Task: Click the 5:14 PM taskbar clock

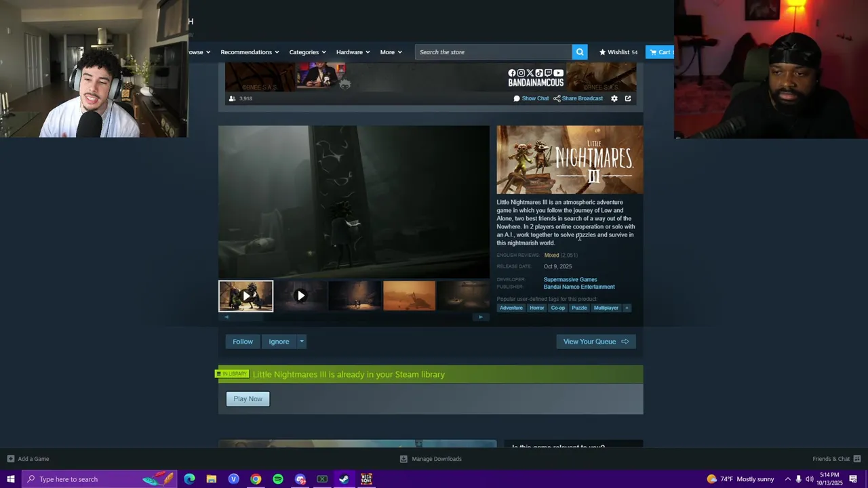Action: (829, 479)
